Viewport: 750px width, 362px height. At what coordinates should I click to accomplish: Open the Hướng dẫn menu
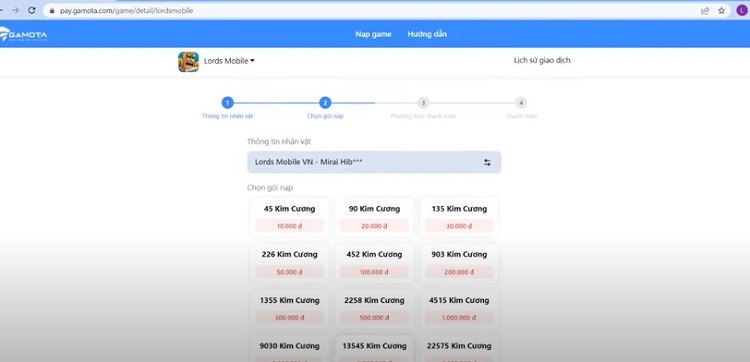[x=427, y=34]
